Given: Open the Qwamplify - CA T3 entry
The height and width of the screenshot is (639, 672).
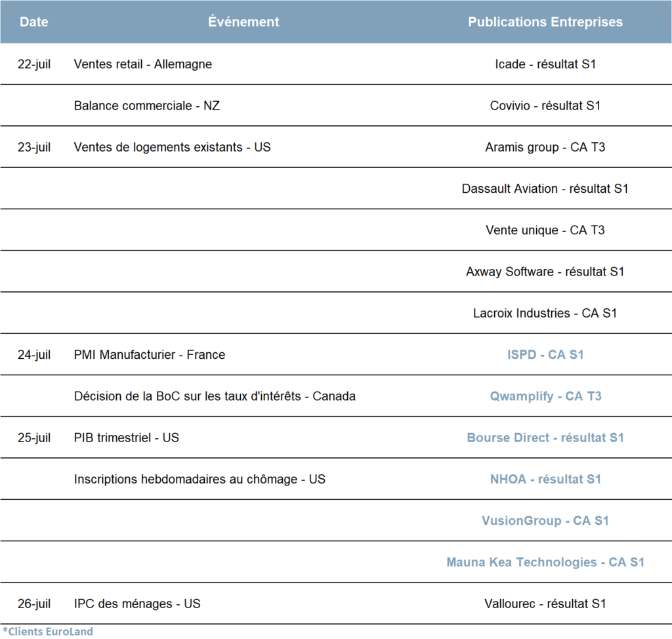Looking at the screenshot, I should point(545,396).
